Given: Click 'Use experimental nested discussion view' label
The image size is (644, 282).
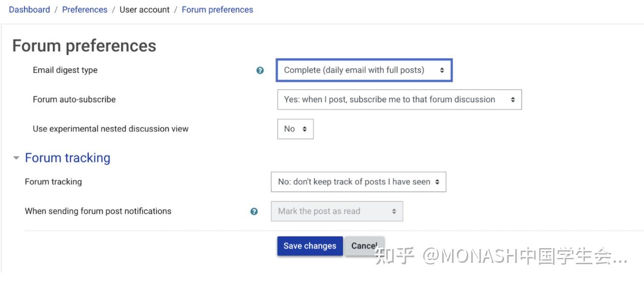Looking at the screenshot, I should click(110, 129).
